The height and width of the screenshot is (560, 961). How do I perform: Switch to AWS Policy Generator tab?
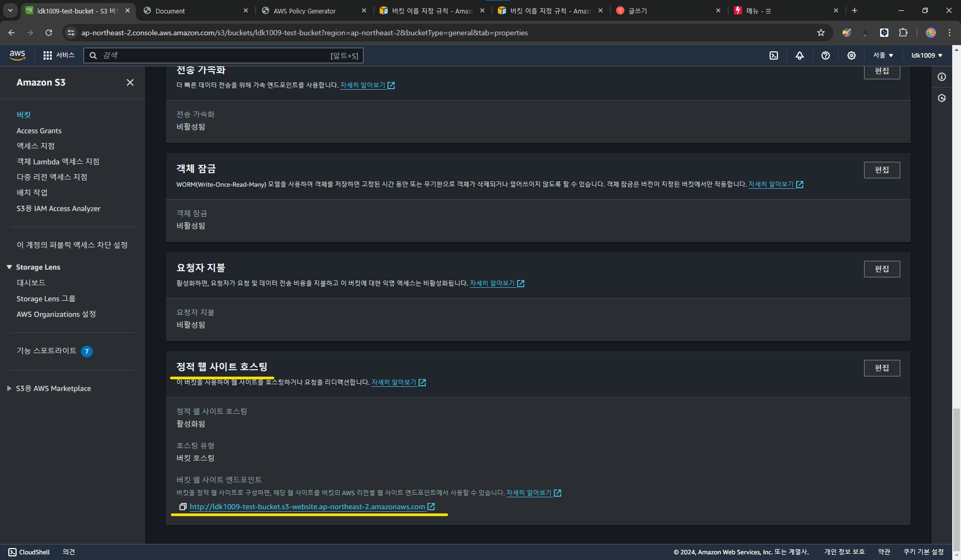point(314,11)
